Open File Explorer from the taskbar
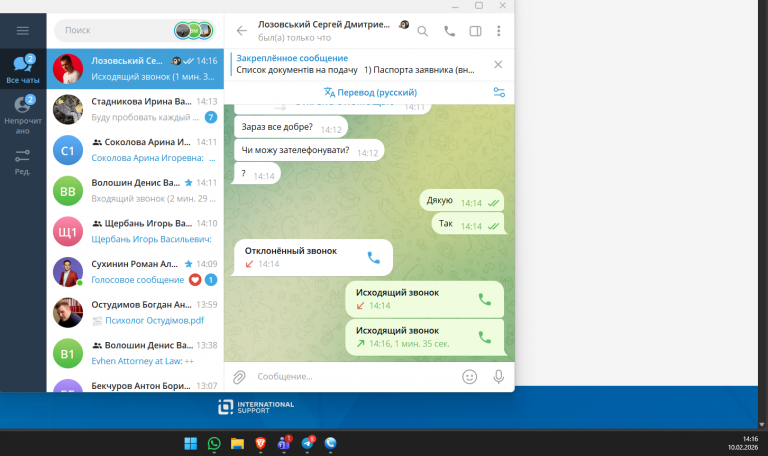 [x=237, y=443]
